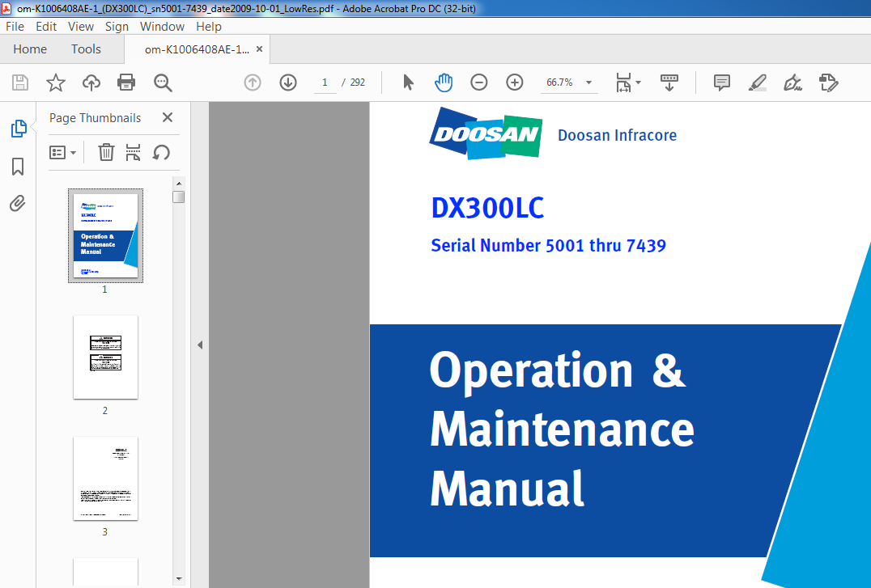Open thumbnail options dropdown menu

click(x=62, y=152)
